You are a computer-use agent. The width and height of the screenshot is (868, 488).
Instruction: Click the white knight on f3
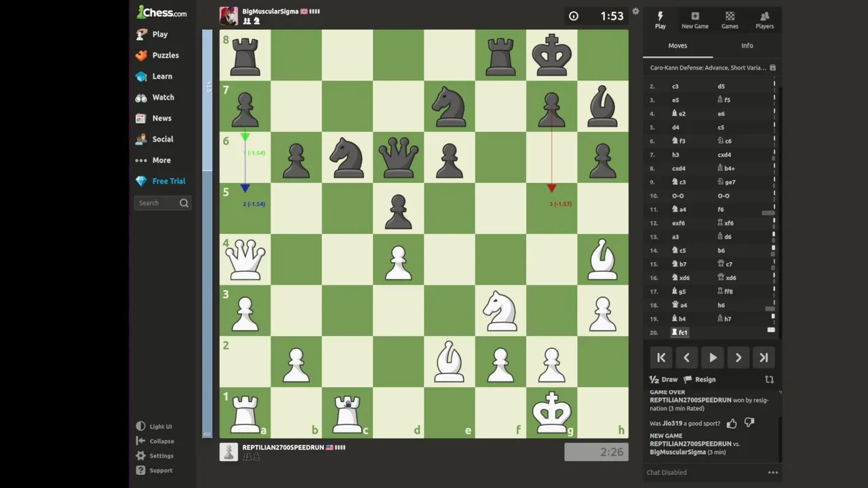[x=500, y=310]
